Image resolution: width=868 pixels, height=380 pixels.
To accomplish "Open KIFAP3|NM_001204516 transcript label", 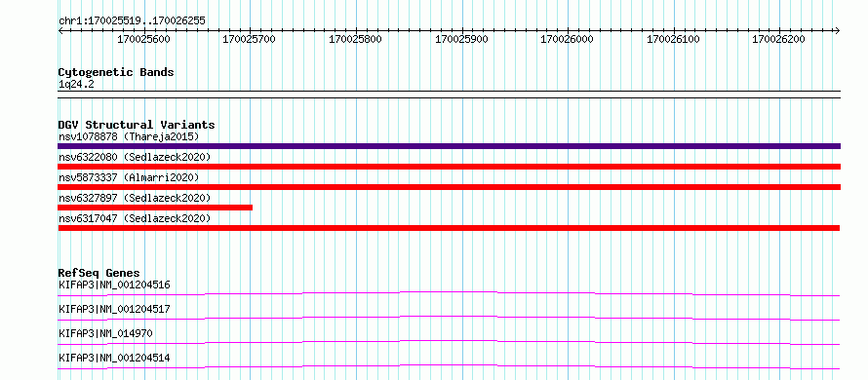I will (114, 285).
